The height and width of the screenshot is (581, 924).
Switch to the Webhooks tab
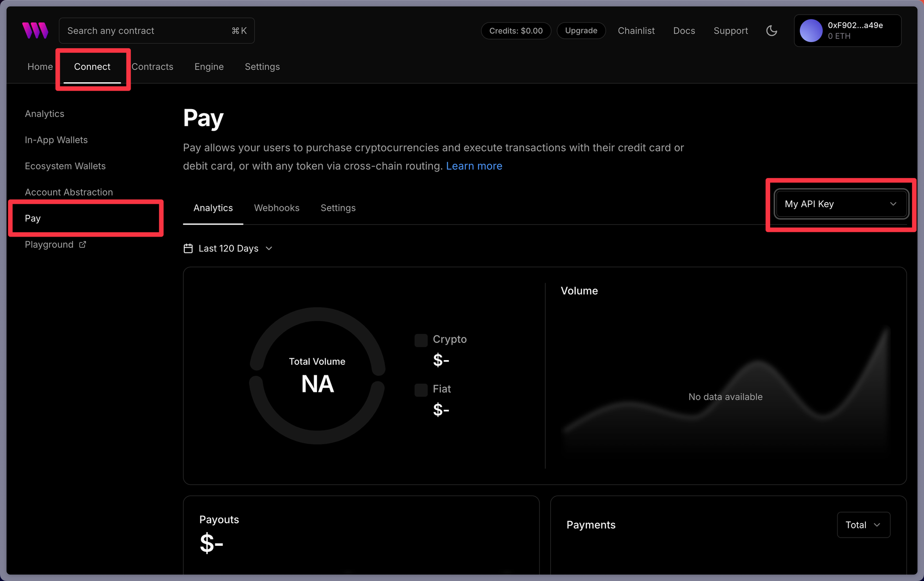277,208
